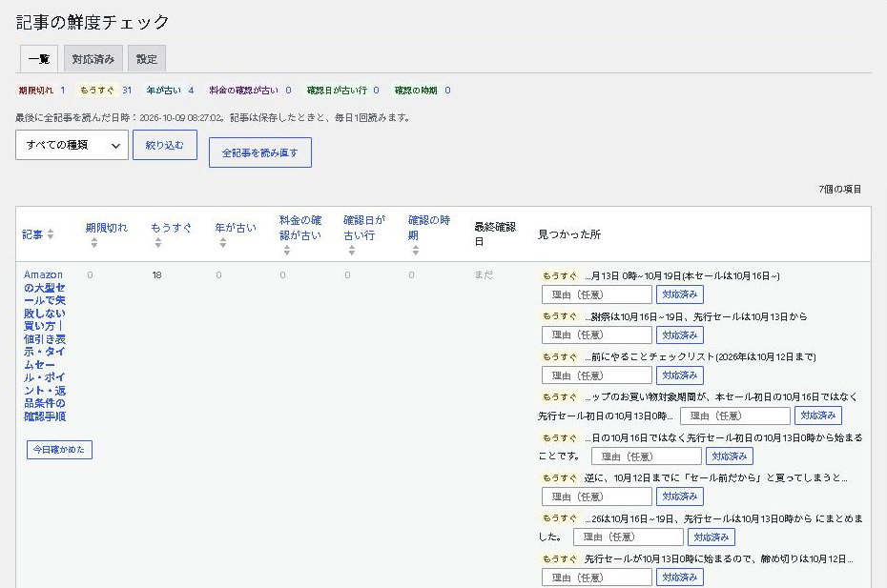The image size is (887, 588).
Task: Mark チェックリスト entry as 対応済み
Action: tap(680, 375)
